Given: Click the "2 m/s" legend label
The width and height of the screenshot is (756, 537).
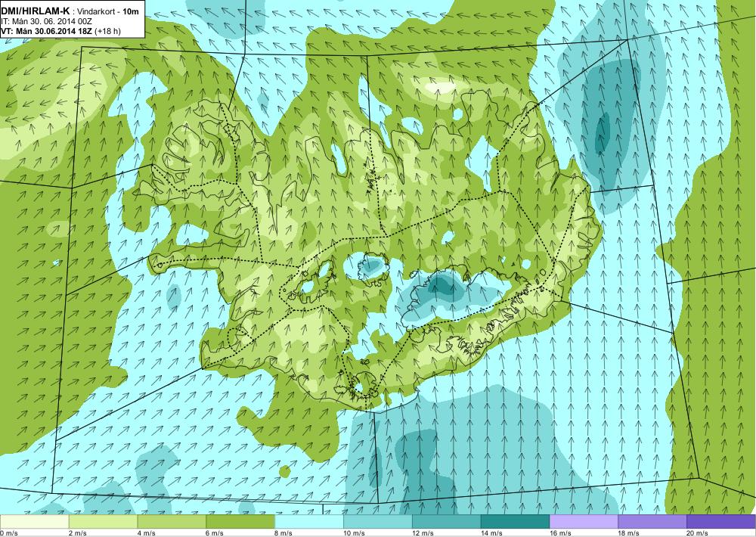Looking at the screenshot, I should pyautogui.click(x=78, y=533).
